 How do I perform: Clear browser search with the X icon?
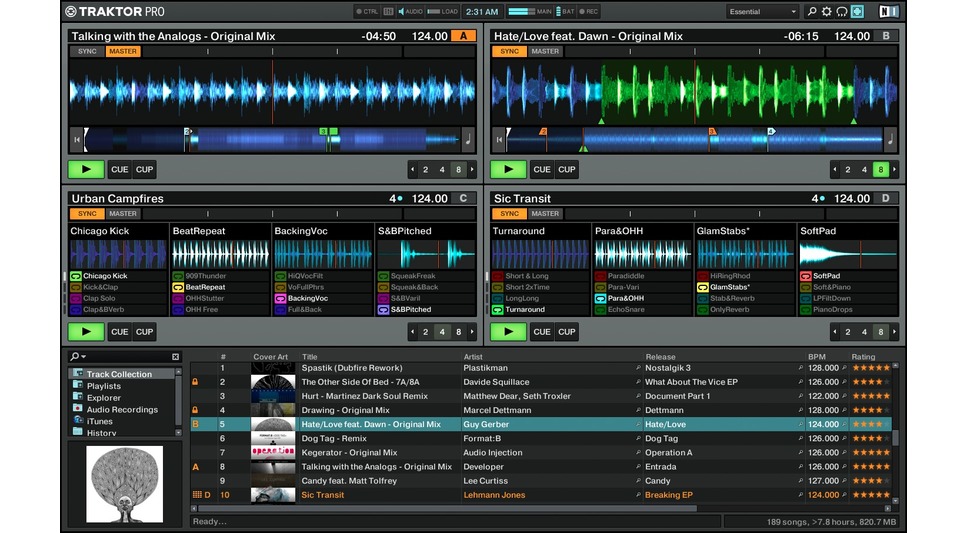tap(176, 357)
